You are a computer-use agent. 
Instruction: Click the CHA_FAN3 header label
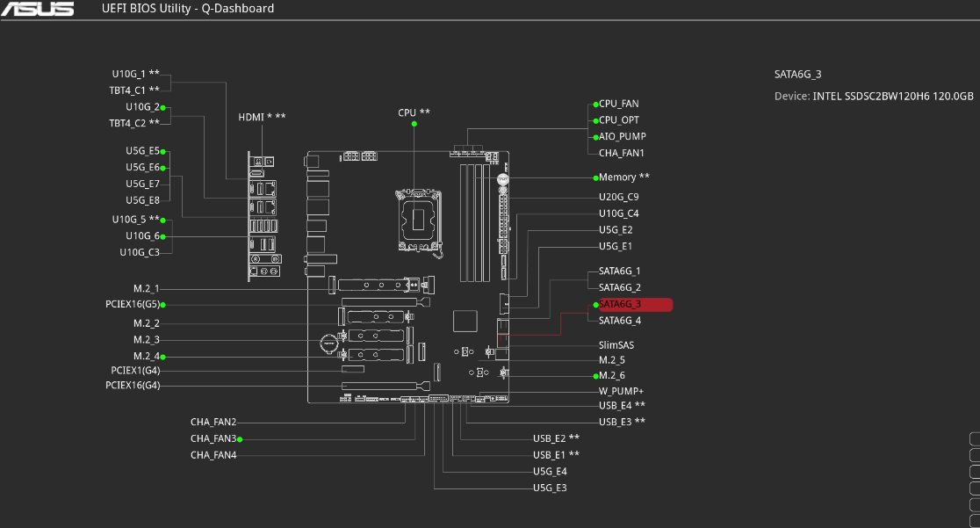[x=213, y=438]
